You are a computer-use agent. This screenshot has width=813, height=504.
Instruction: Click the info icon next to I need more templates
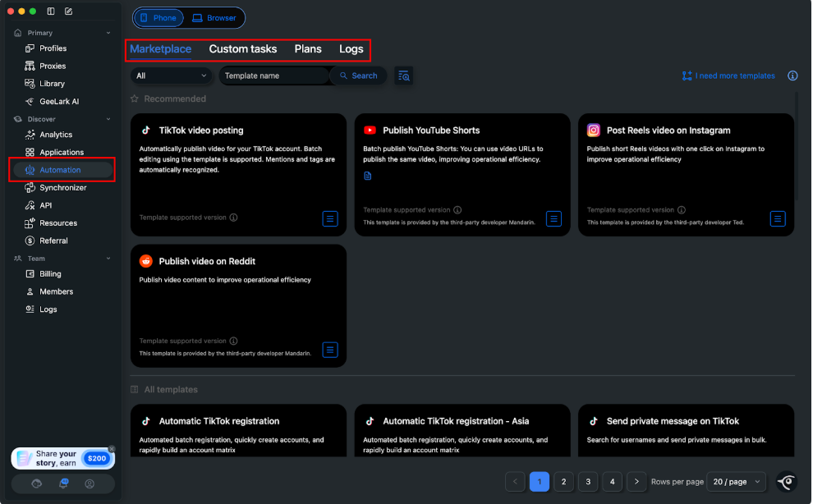click(x=792, y=76)
